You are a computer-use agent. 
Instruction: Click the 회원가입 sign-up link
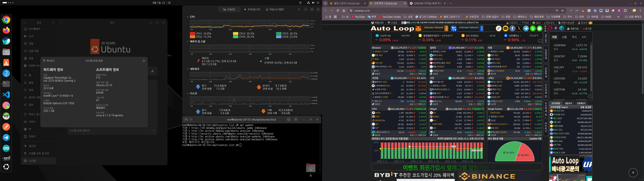573,29
